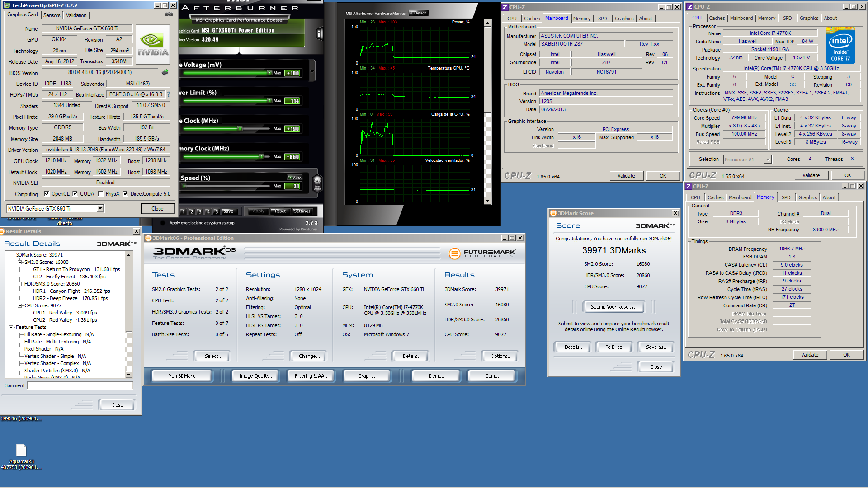Click the Futuremark Corporation logo

482,253
